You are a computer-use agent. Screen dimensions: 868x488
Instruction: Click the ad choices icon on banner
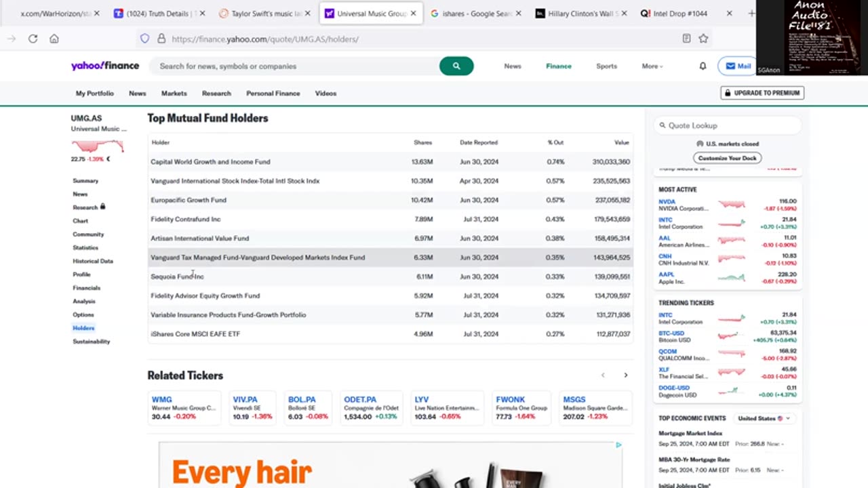coord(618,445)
